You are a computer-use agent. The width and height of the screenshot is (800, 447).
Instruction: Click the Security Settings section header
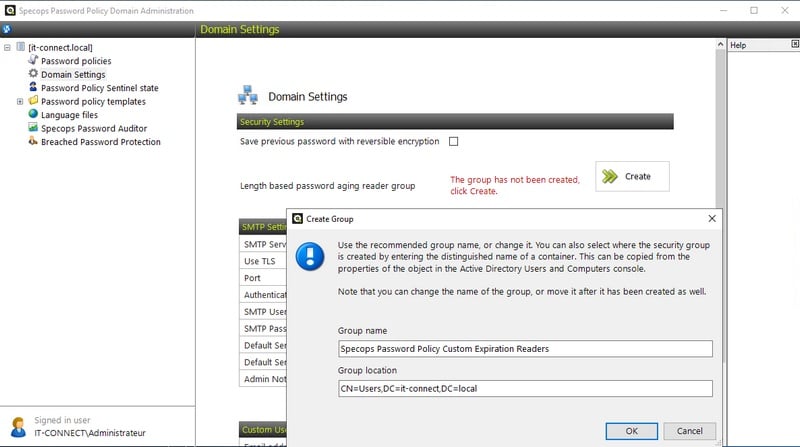click(455, 121)
